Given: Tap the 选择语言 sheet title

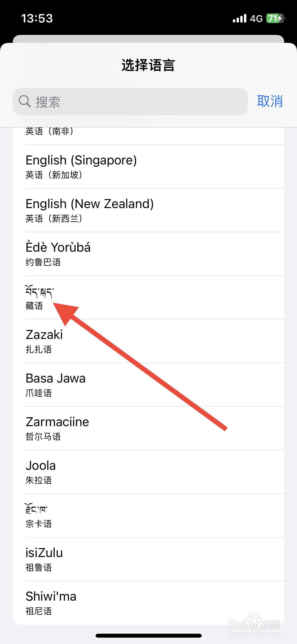Looking at the screenshot, I should pos(148,65).
